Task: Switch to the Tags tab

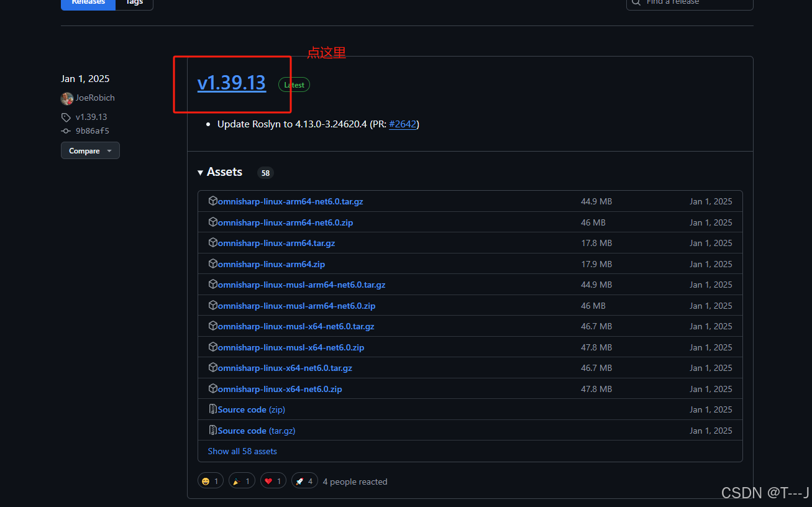Action: 134,2
